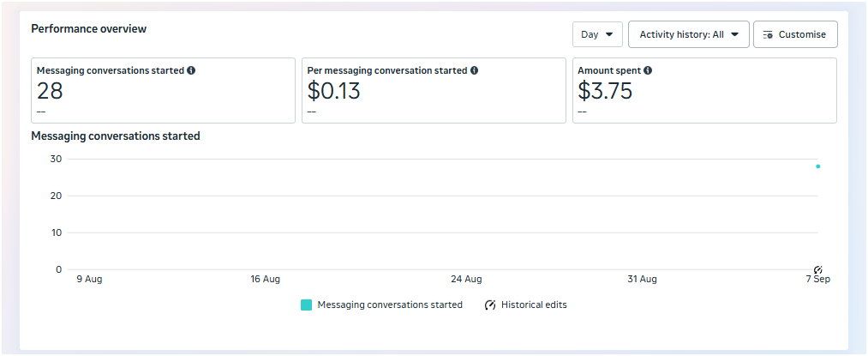Click info icon beside Messaging conversations started metric

tap(191, 70)
